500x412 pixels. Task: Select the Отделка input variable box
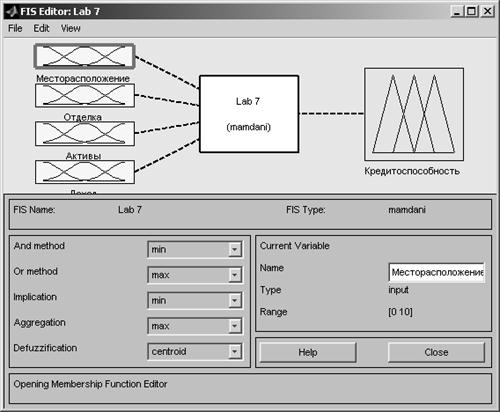click(x=85, y=95)
